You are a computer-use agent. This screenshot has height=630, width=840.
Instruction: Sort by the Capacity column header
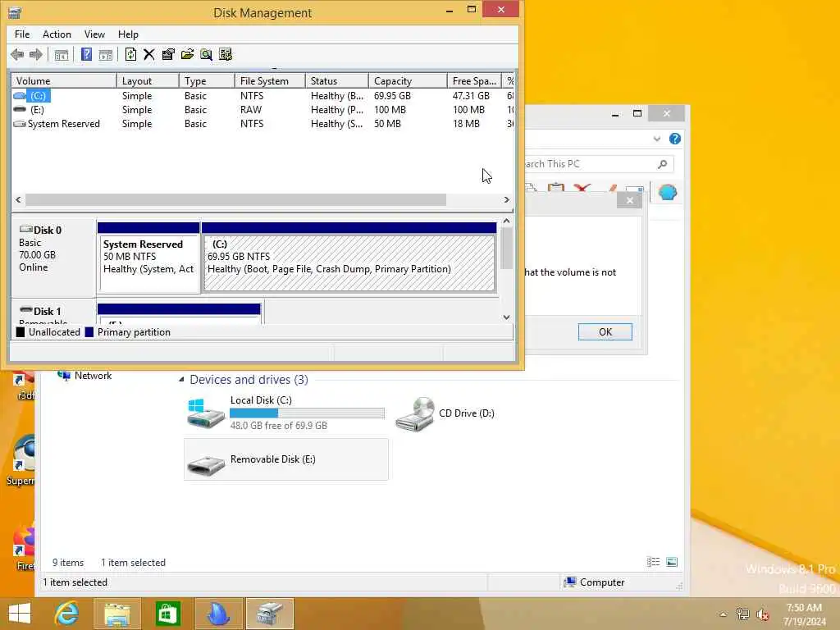408,81
